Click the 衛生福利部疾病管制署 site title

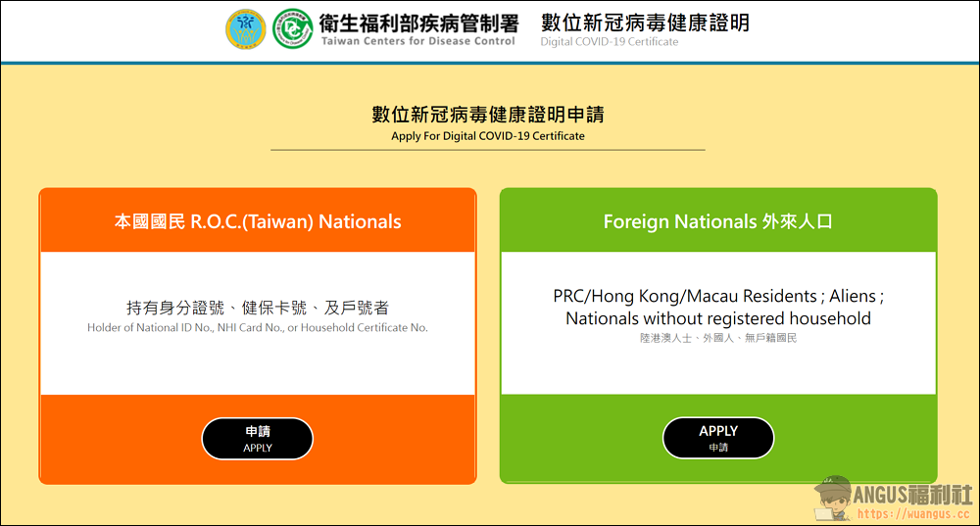pos(418,24)
